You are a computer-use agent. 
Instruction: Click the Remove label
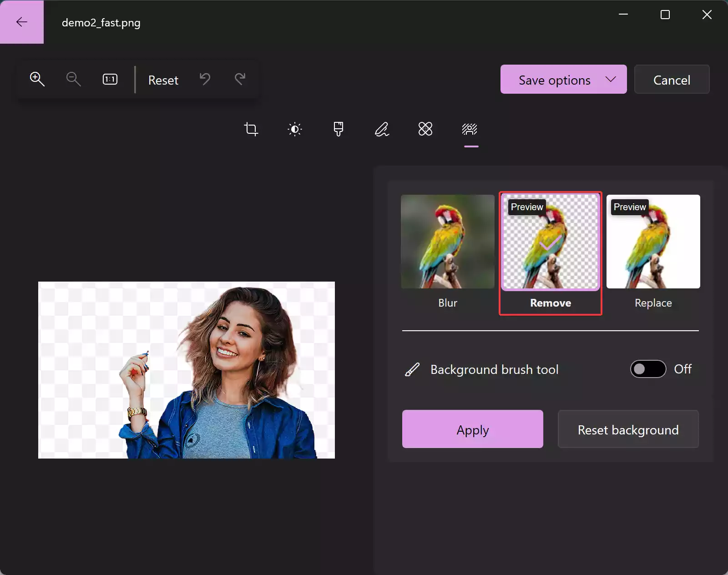pos(551,303)
